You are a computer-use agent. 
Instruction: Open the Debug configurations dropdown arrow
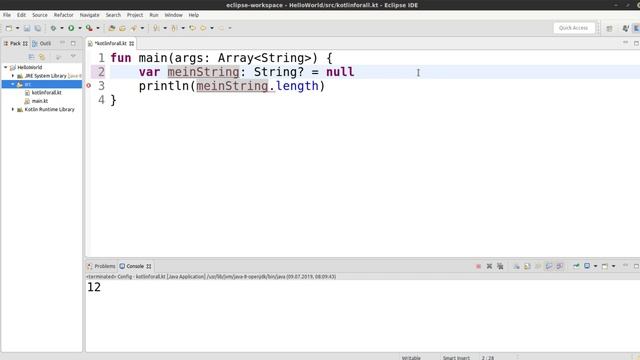[x=62, y=28]
